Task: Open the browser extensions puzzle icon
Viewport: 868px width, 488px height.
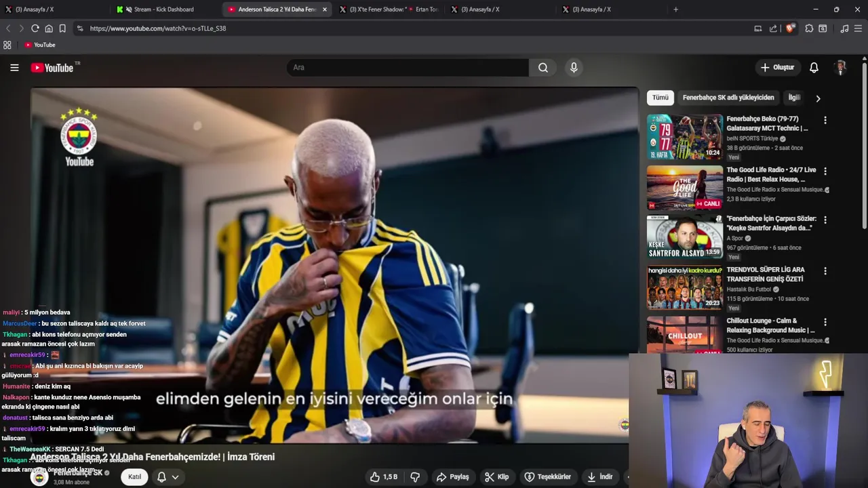Action: [809, 28]
